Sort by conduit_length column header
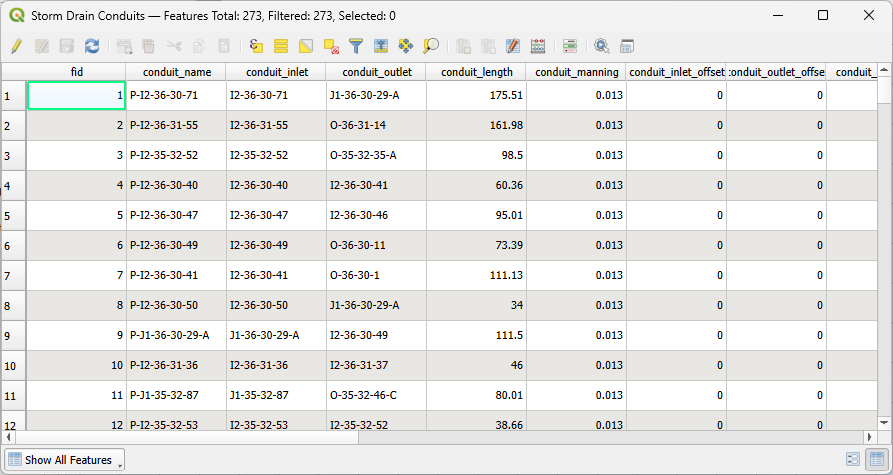 476,72
